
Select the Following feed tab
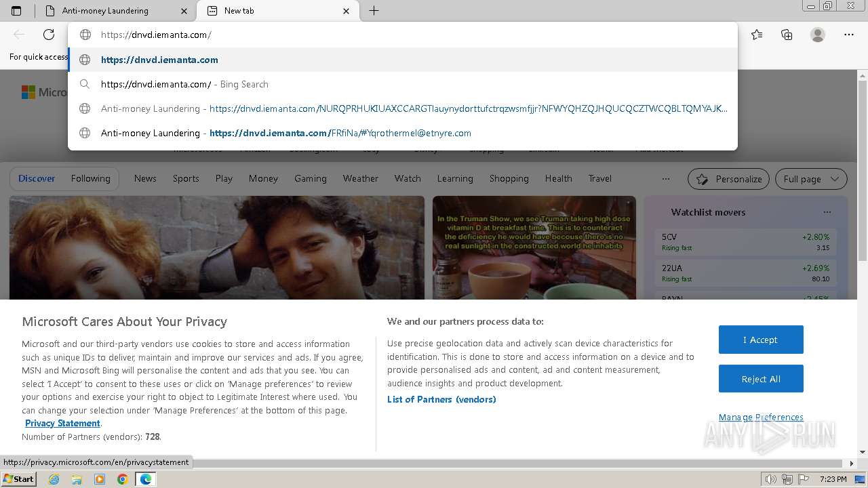pyautogui.click(x=91, y=179)
